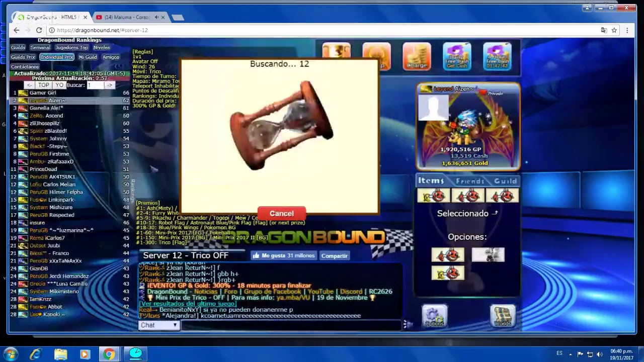644x362 pixels.
Task: Show the Amigos ranking tab
Action: pyautogui.click(x=111, y=57)
